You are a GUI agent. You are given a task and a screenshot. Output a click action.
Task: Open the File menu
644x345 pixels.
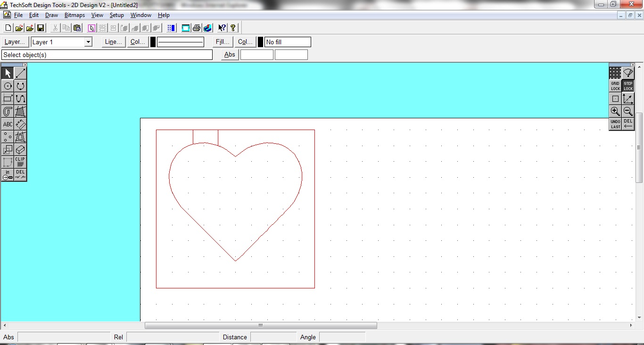(18, 15)
